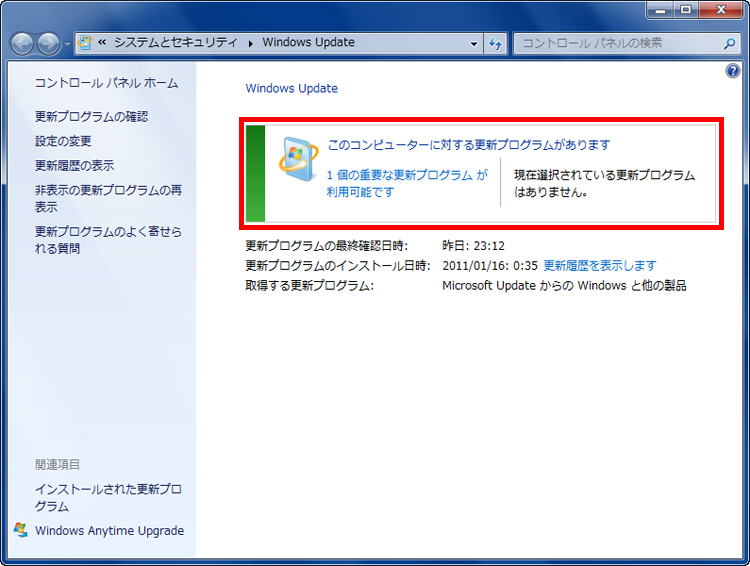Viewport: 750px width, 566px height.
Task: Click the refresh button next to address bar
Action: pos(495,44)
